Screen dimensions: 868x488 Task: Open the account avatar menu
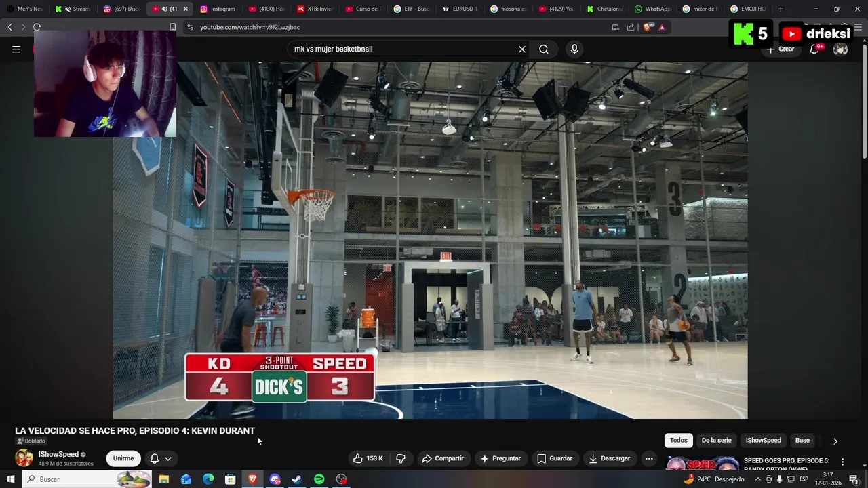[x=840, y=49]
